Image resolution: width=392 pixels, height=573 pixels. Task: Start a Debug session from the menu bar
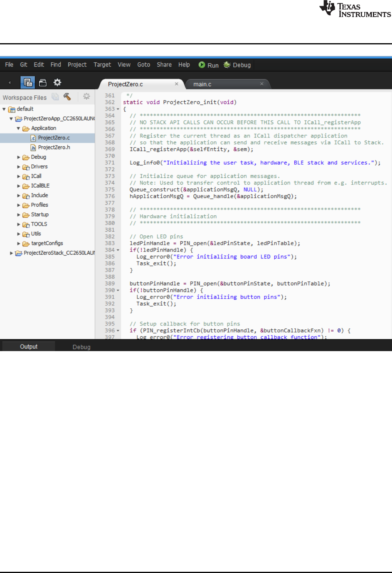237,65
